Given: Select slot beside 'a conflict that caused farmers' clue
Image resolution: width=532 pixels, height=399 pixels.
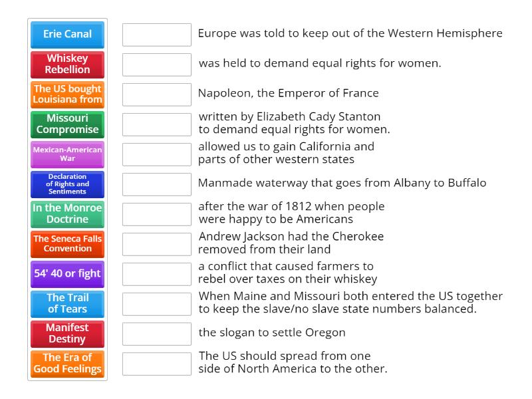Looking at the screenshot, I should pos(157,274).
